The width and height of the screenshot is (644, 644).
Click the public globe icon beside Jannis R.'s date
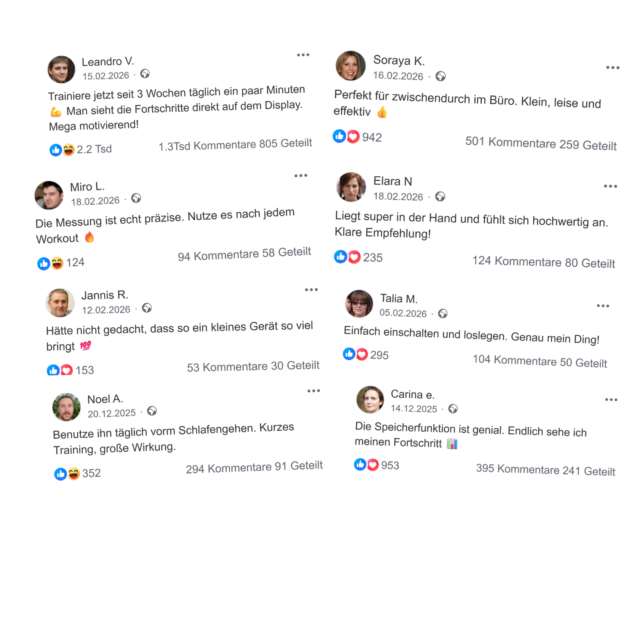(147, 308)
